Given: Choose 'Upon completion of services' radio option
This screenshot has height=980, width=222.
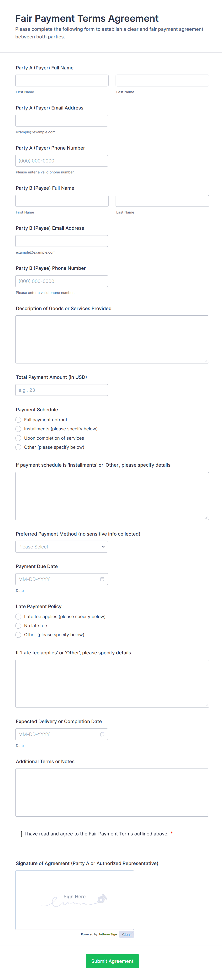Looking at the screenshot, I should point(18,438).
